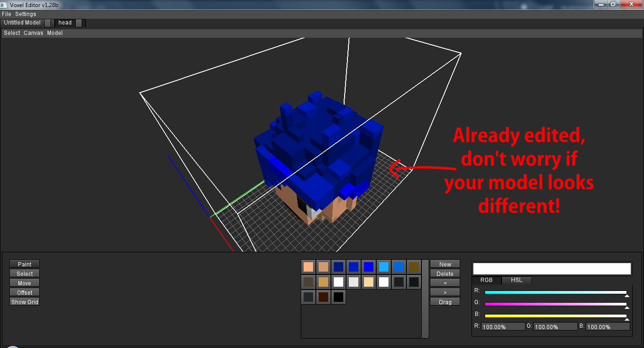
Task: Activate the Paint tool button
Action: pos(25,264)
